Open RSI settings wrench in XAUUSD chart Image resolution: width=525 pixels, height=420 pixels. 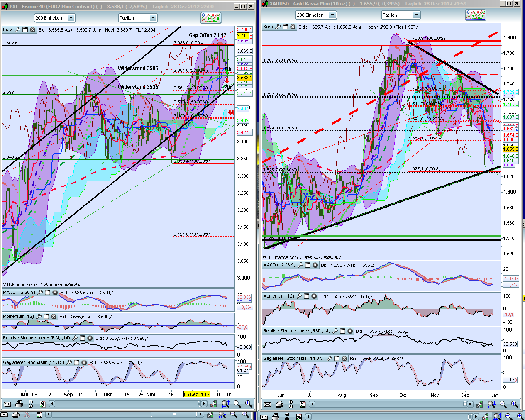click(x=335, y=331)
